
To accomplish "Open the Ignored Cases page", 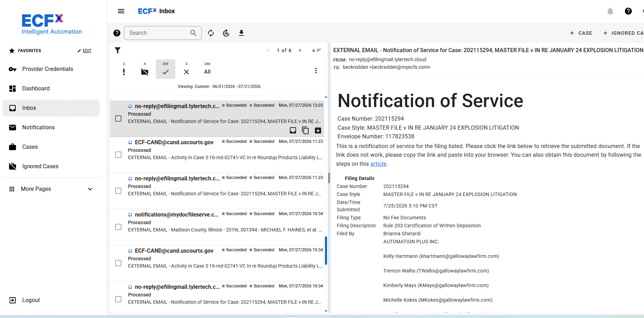I will 51,166.
